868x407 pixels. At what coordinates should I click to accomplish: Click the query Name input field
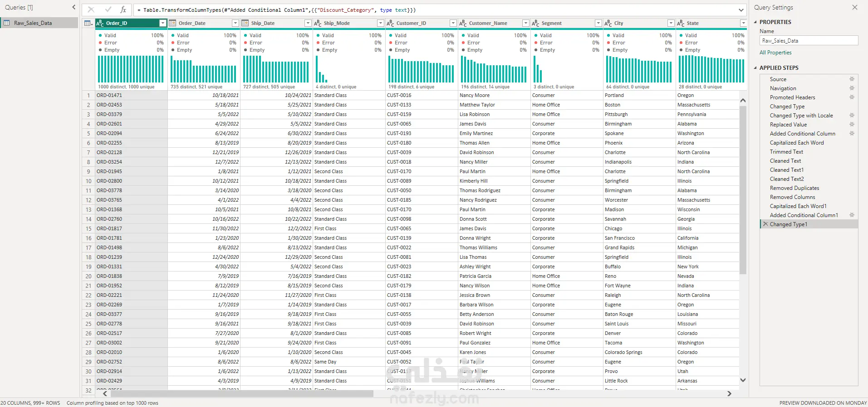[809, 40]
